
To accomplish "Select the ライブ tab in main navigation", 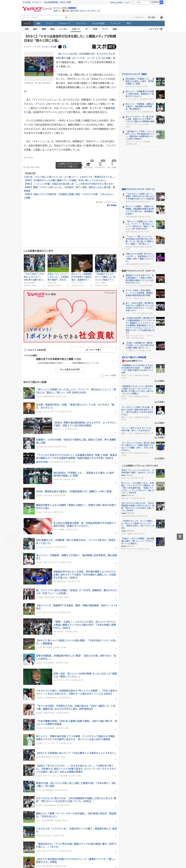I will point(49,24).
